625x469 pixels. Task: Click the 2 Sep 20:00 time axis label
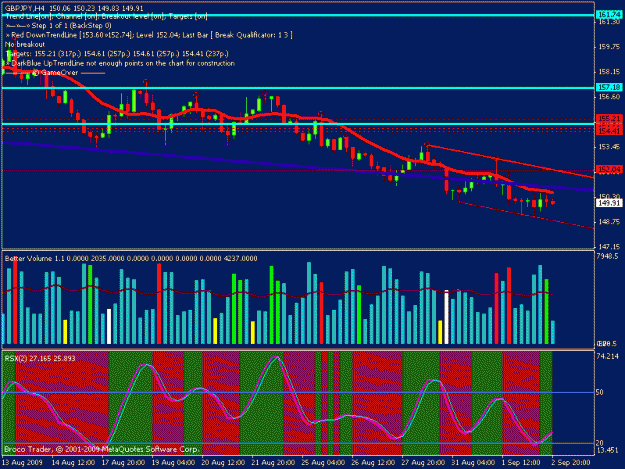(x=571, y=463)
